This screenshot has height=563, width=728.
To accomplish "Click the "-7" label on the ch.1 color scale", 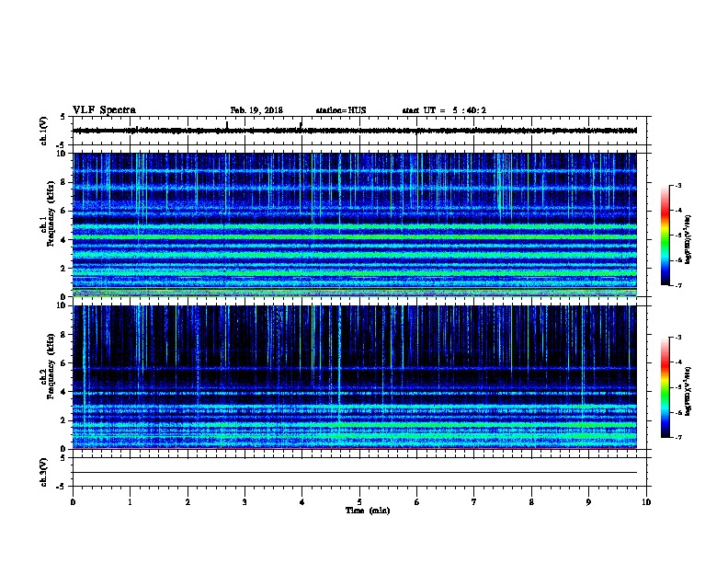I will (x=678, y=285).
